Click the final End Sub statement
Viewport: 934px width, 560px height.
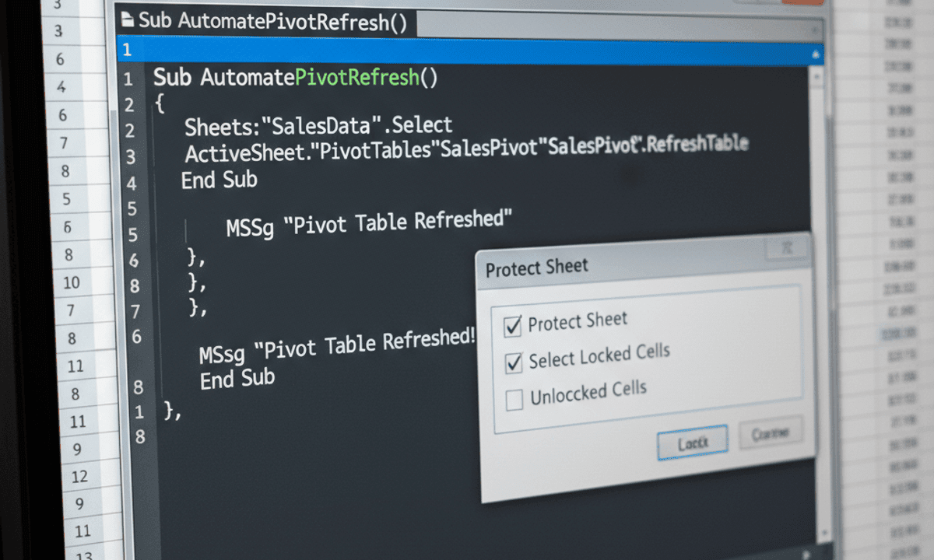point(237,379)
